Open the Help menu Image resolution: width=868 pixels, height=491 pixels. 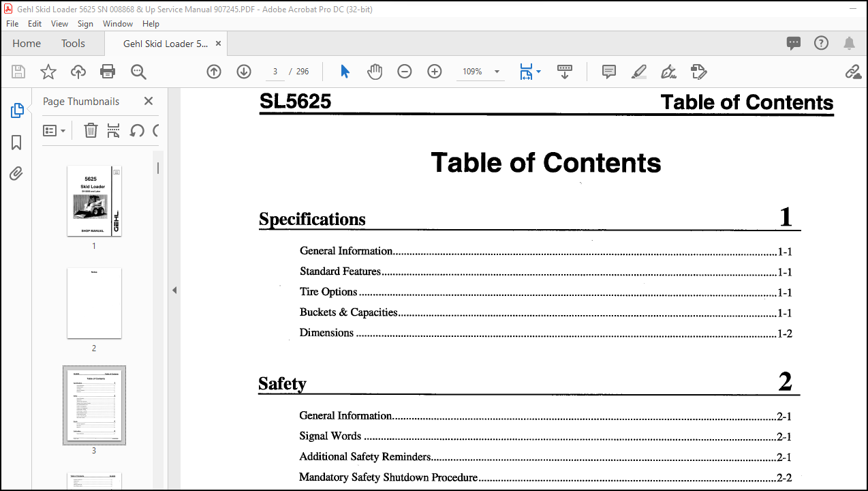click(151, 23)
